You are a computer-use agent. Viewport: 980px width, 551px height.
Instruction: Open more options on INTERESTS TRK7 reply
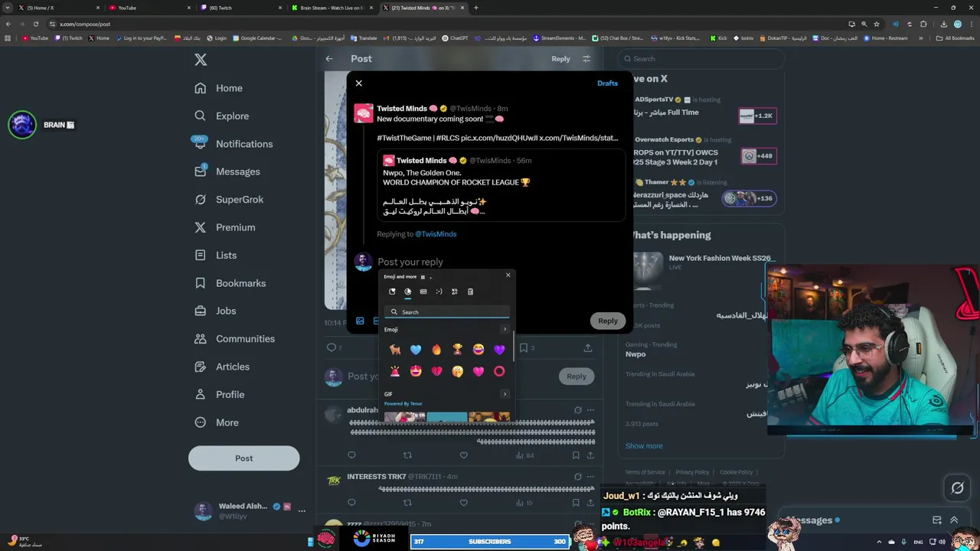pyautogui.click(x=590, y=476)
